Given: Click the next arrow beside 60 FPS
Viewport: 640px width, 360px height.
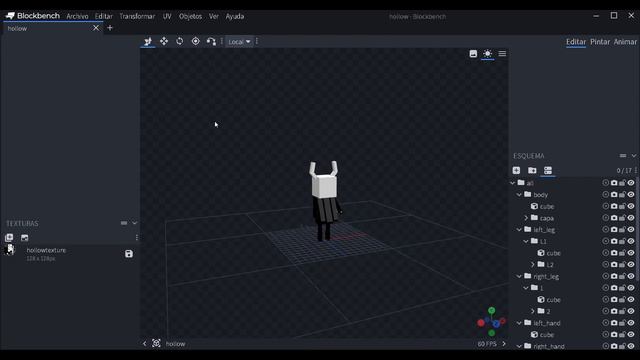Looking at the screenshot, I should [504, 344].
